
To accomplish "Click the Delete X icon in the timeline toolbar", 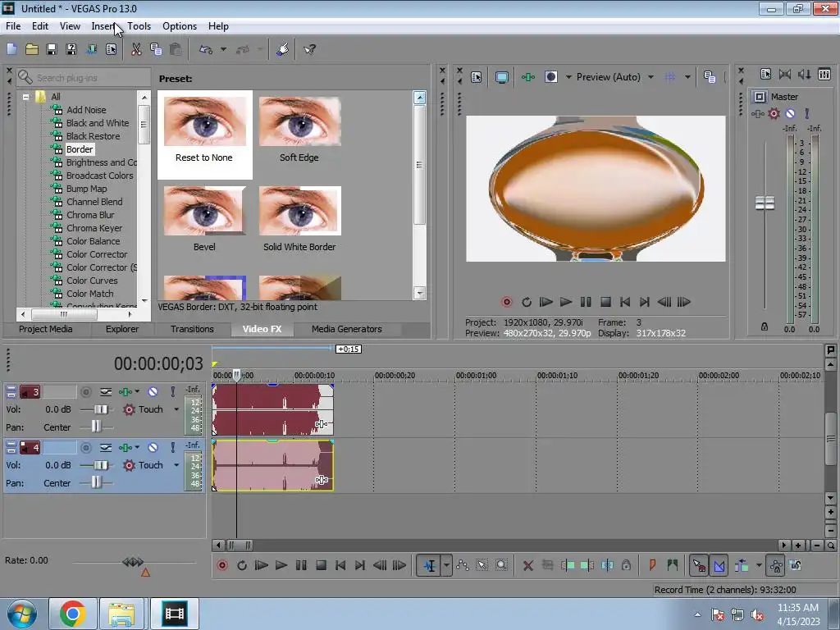I will 528,565.
